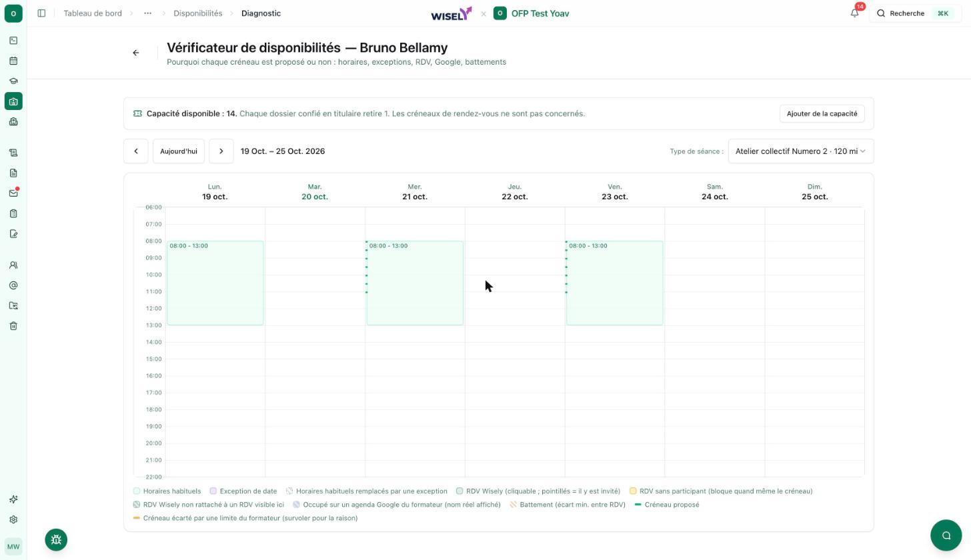971x560 pixels.
Task: Open the clipboard list sidebar icon
Action: (13, 214)
